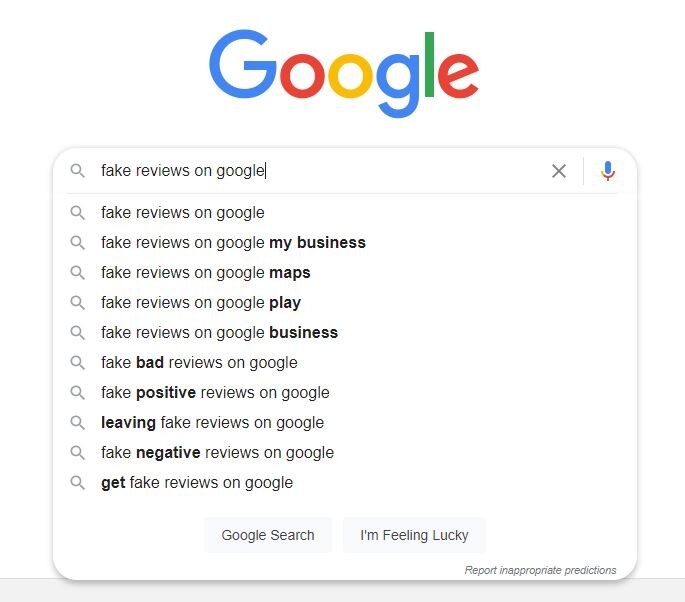Click the microphone voice search icon

click(608, 171)
